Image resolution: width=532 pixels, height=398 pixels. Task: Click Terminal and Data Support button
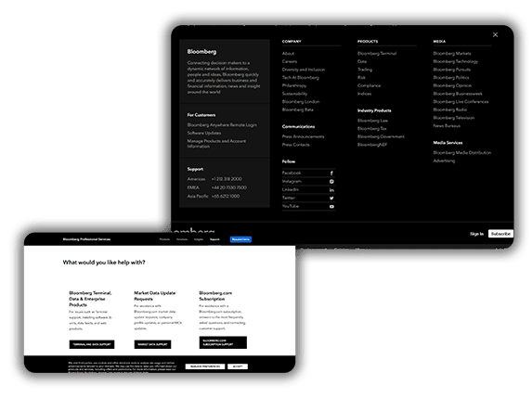[x=92, y=344]
